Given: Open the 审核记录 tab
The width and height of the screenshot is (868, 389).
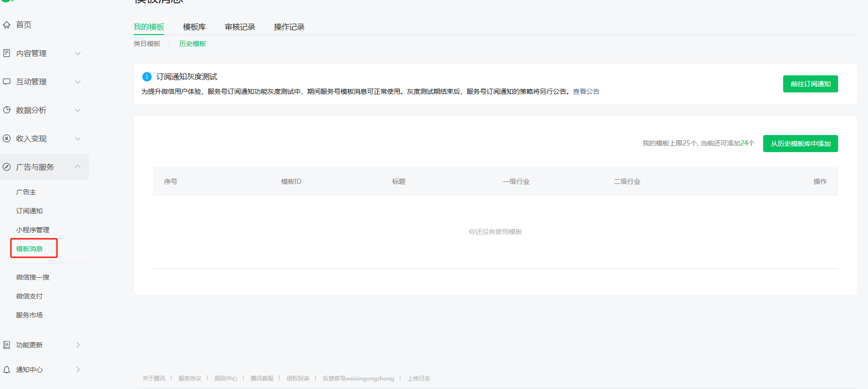Looking at the screenshot, I should [240, 27].
